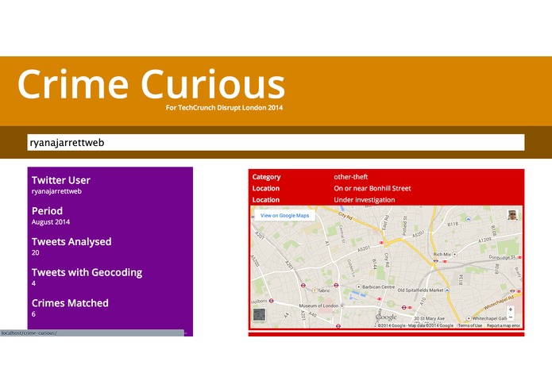
Task: Click the Crime Curious title heading
Action: click(151, 84)
